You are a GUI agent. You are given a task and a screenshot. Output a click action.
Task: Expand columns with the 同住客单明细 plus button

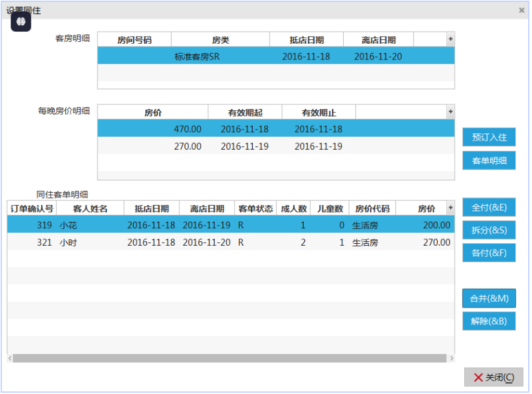click(x=450, y=208)
